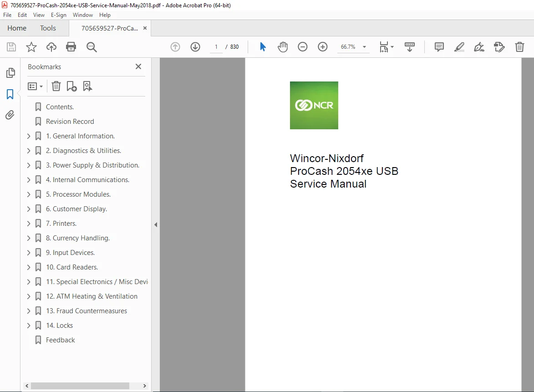The image size is (534, 392).
Task: Close the 705659527-ProCa... document tab
Action: pyautogui.click(x=145, y=28)
